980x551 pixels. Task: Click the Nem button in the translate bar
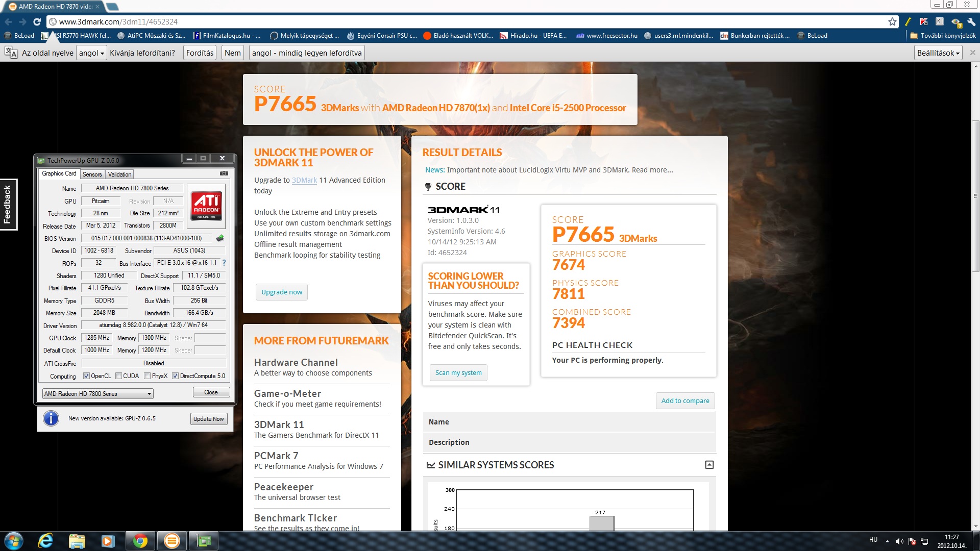tap(232, 53)
